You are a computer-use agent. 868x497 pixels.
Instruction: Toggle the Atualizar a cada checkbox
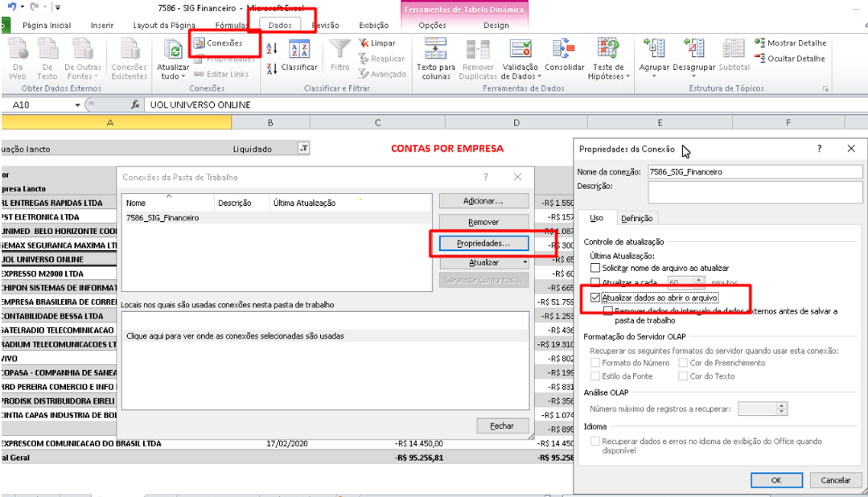[x=595, y=281]
